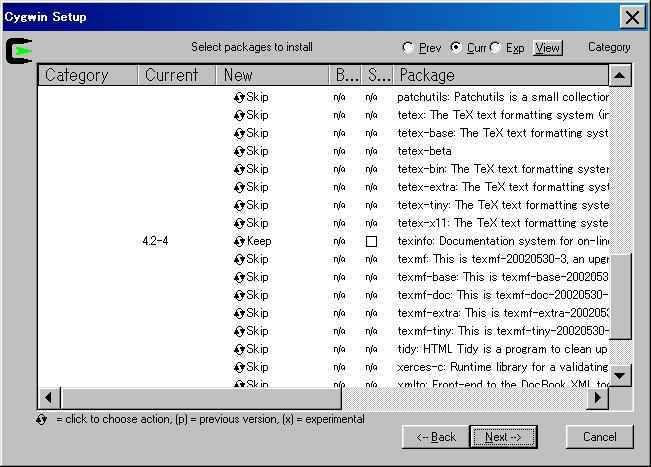Screen dimensions: 651x467
Task: Click the cycle icon for tetex-x11 row
Action: [239, 224]
